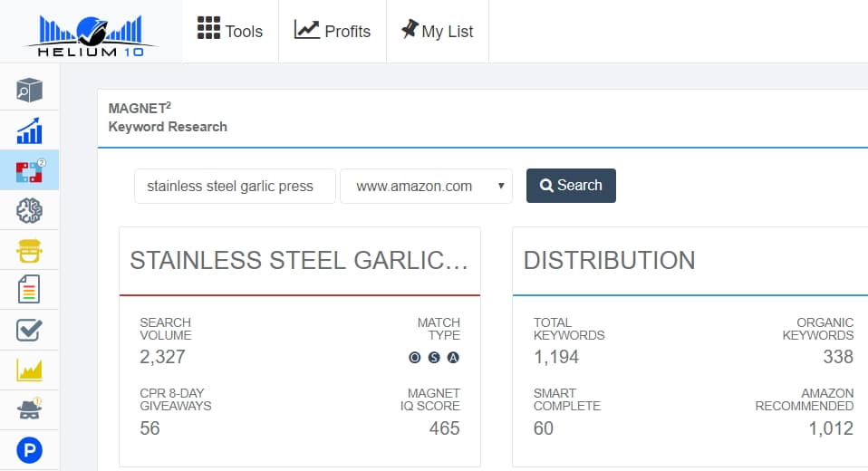Open the brain gear sidebar tool
Viewport: 868px width, 471px height.
pos(29,210)
